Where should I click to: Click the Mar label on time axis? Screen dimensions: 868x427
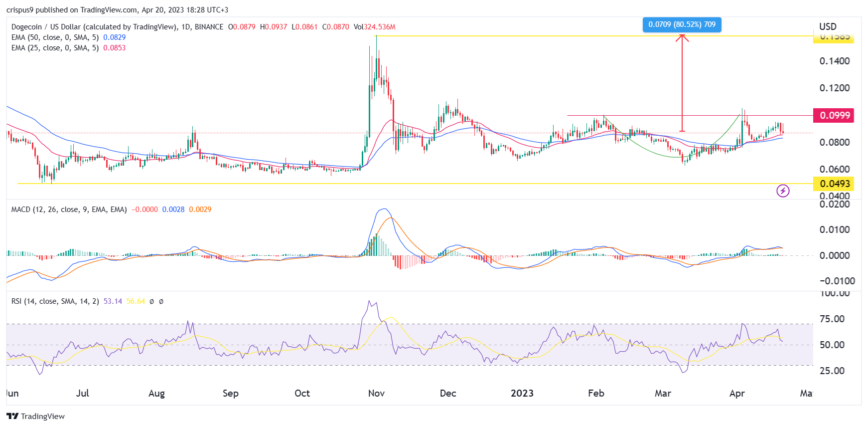pos(663,393)
